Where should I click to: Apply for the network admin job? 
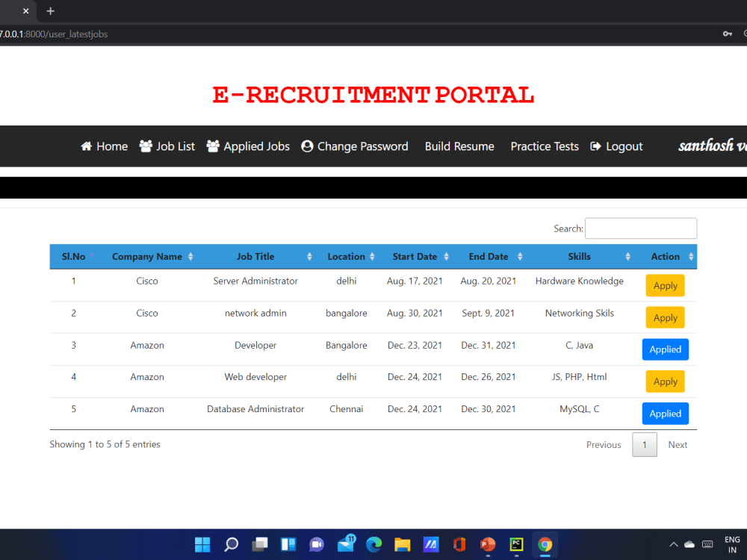(665, 317)
